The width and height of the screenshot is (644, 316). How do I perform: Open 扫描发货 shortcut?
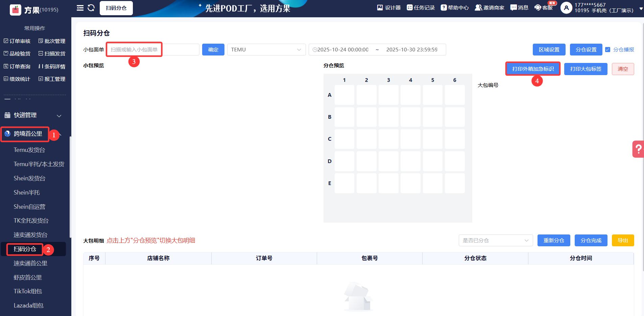(52, 53)
